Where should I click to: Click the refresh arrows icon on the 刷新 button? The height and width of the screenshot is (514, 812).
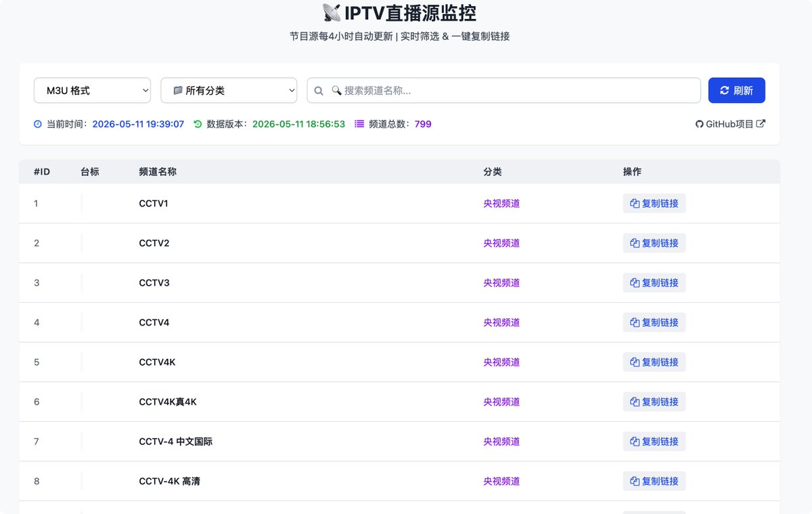pos(725,91)
